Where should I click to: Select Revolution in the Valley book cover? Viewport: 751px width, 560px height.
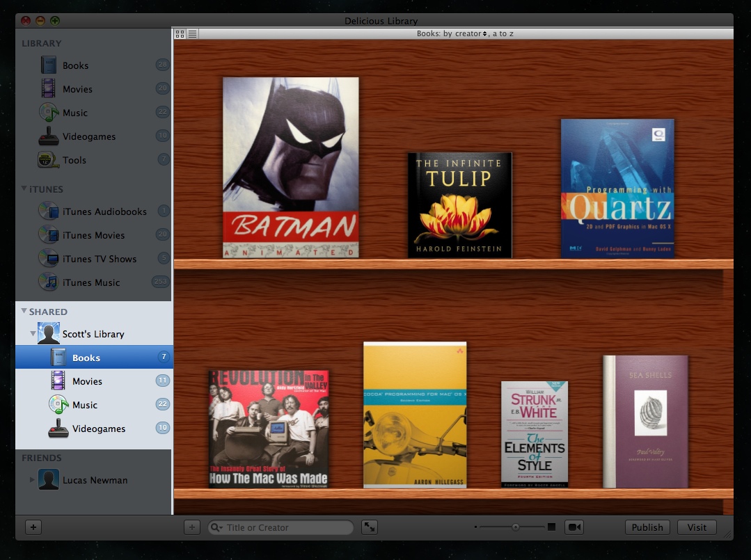pyautogui.click(x=269, y=429)
